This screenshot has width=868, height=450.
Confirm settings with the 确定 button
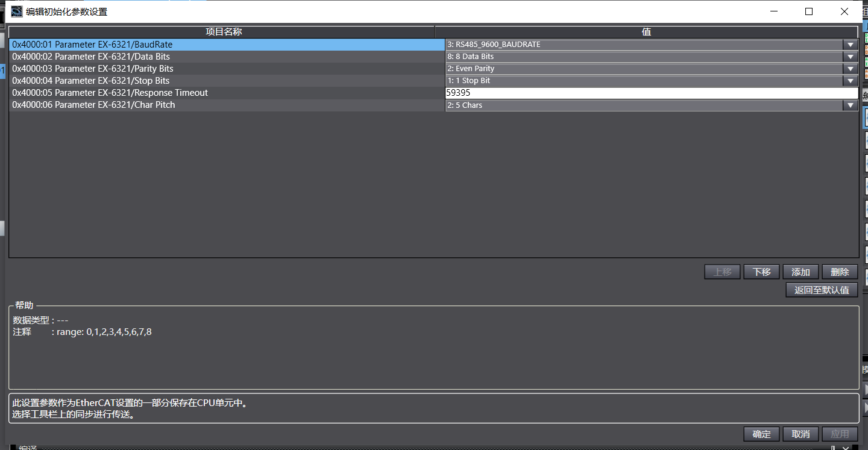(x=761, y=434)
